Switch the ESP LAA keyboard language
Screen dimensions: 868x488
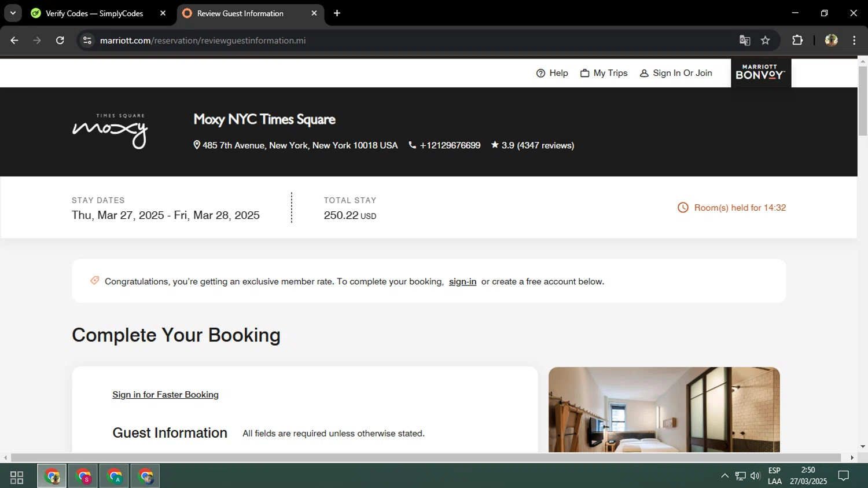(775, 476)
